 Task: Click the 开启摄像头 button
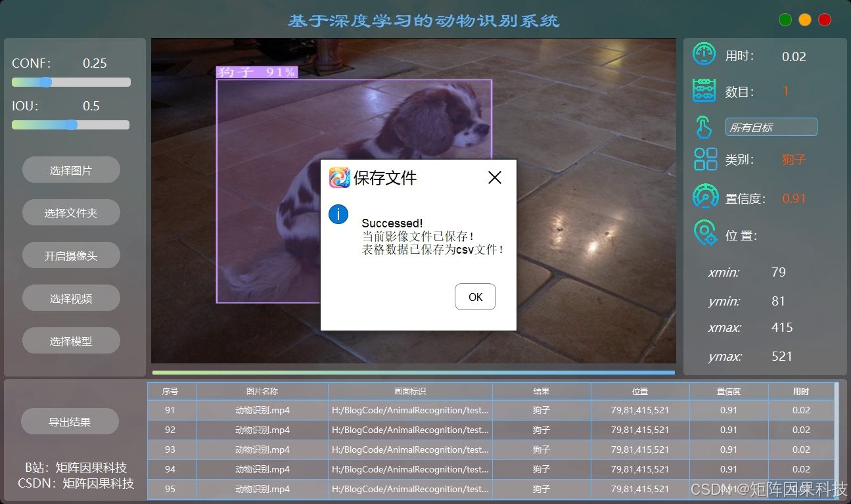point(71,256)
